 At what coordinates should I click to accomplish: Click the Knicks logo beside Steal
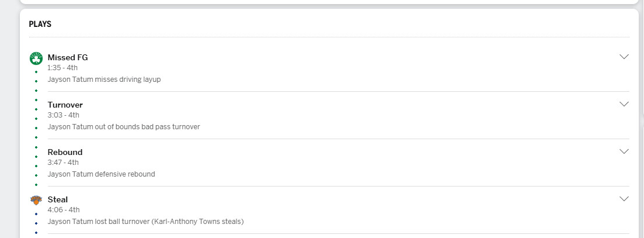click(36, 200)
